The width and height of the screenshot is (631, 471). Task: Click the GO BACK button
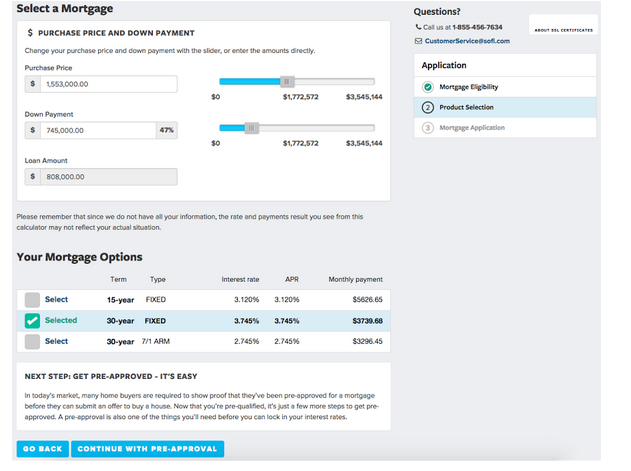tap(43, 449)
